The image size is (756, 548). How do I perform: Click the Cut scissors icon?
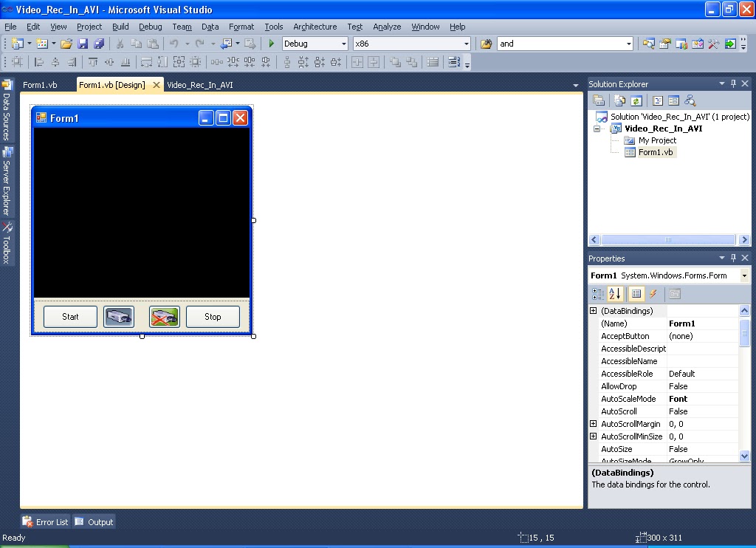[120, 44]
